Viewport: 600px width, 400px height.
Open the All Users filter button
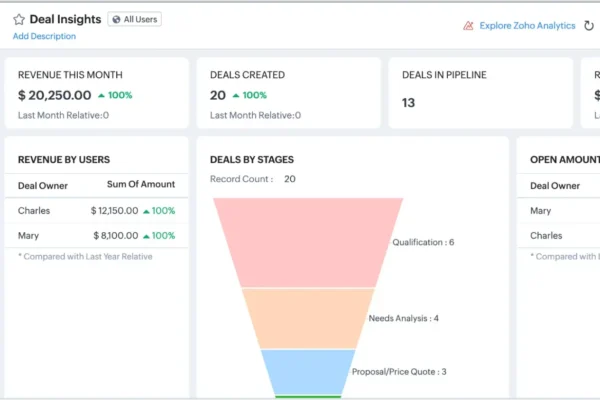[134, 19]
